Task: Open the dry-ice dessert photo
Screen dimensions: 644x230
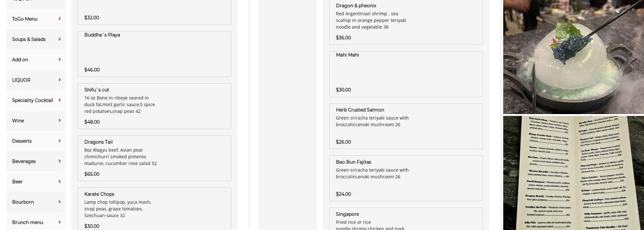Action: point(573,57)
